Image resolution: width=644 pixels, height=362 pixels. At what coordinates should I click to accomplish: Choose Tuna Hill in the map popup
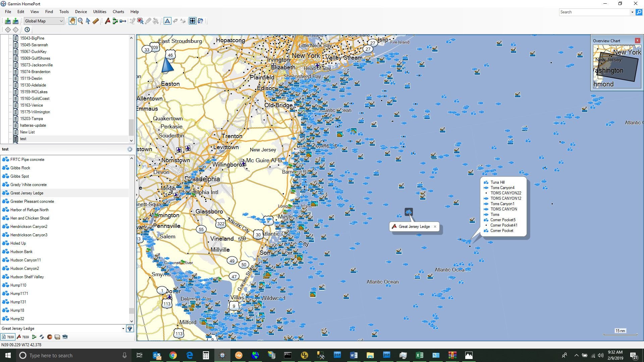pos(497,182)
